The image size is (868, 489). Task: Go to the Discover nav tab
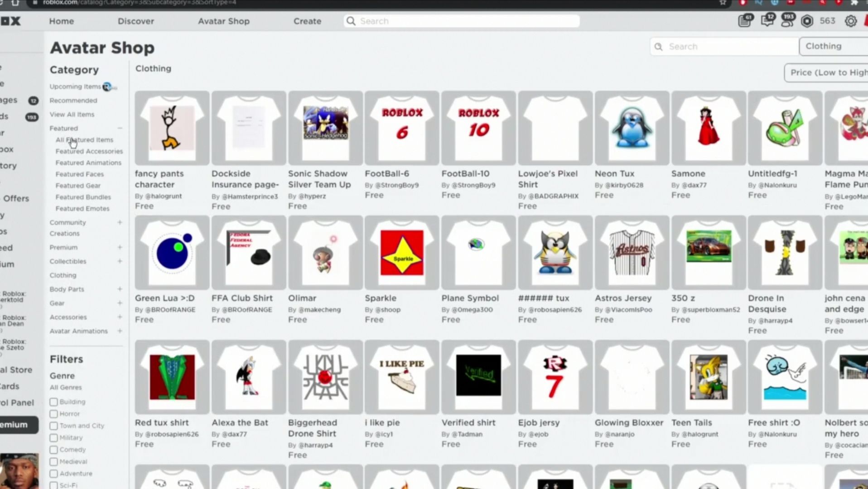[136, 21]
